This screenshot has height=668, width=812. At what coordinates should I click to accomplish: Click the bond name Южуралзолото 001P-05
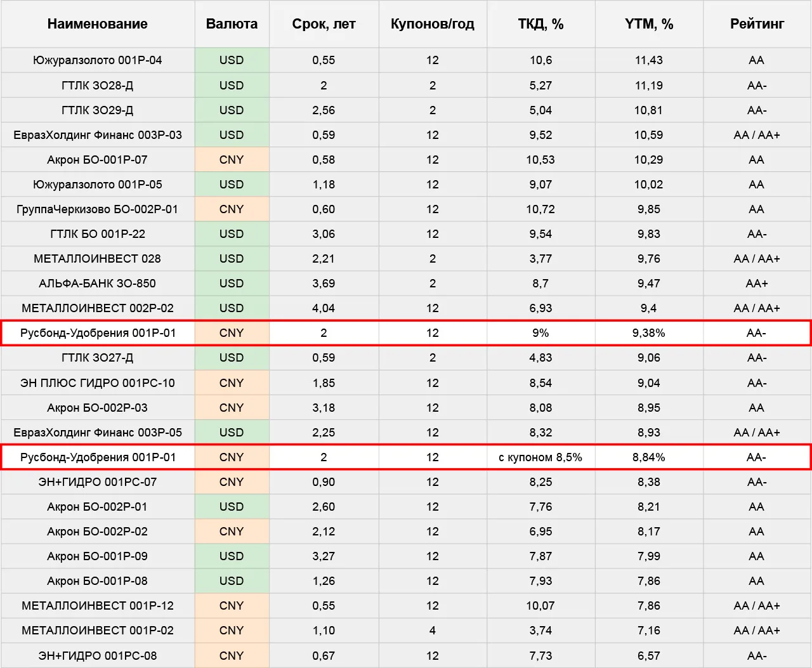[x=98, y=184]
